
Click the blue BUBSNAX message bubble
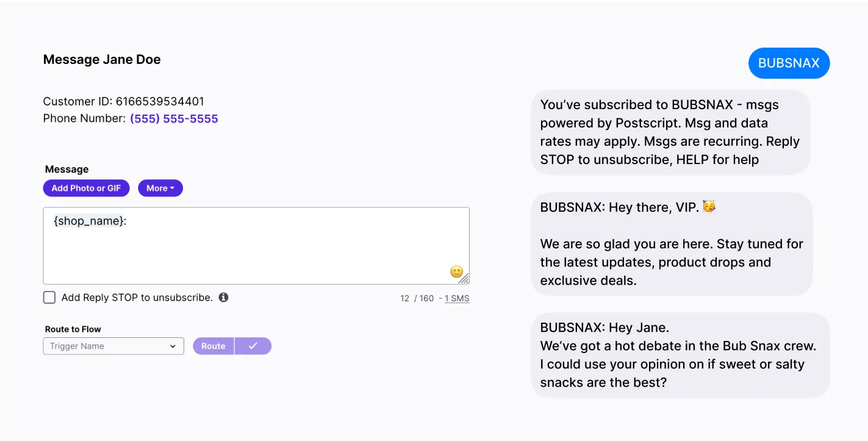coord(789,63)
